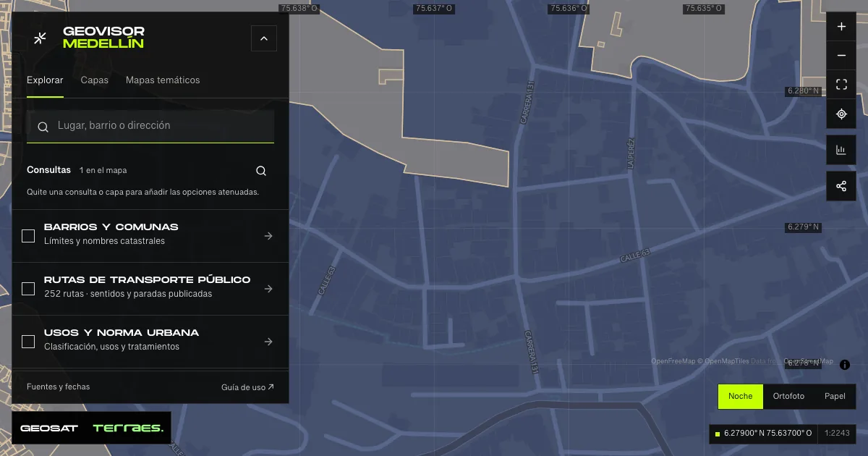Click the Consultas heading
This screenshot has height=456, width=868.
[48, 170]
